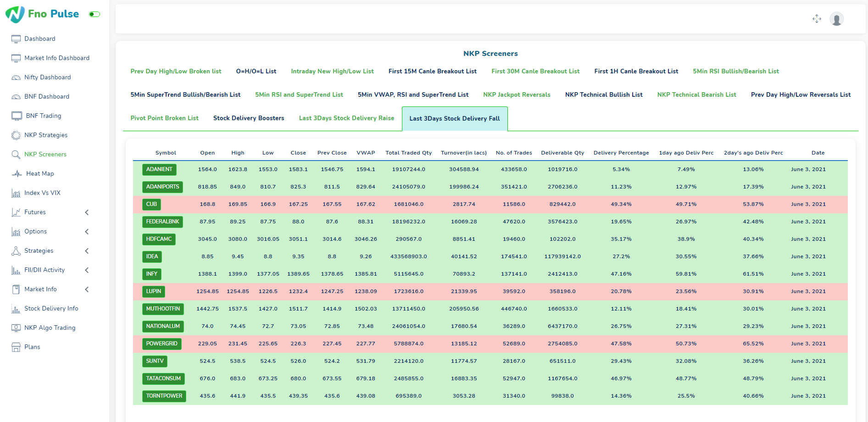The image size is (868, 422).
Task: Click the ADANIPORTS symbol button
Action: pos(162,187)
